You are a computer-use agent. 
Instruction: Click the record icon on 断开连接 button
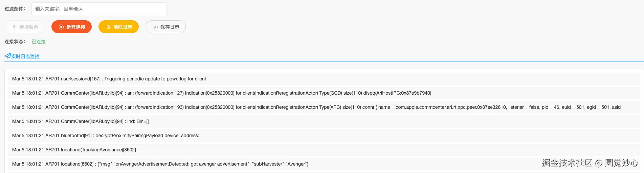point(61,27)
